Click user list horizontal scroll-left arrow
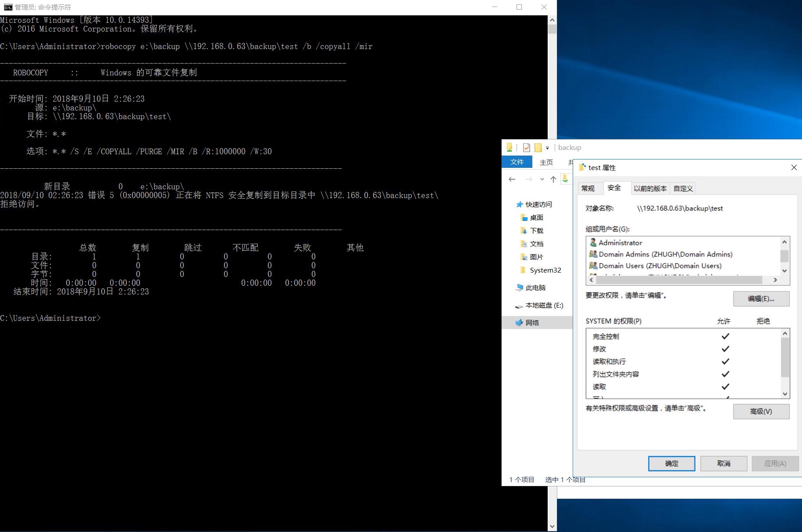The width and height of the screenshot is (802, 532). click(x=592, y=280)
